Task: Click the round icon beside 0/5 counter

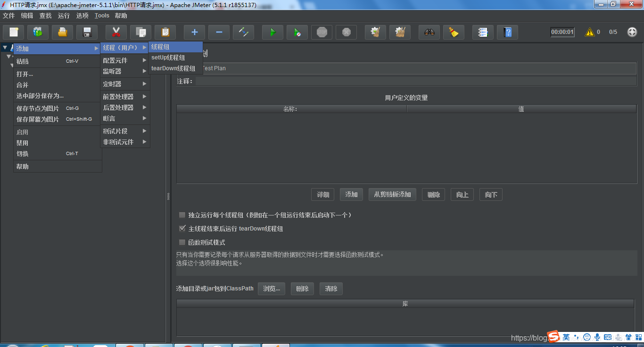Action: (x=632, y=32)
